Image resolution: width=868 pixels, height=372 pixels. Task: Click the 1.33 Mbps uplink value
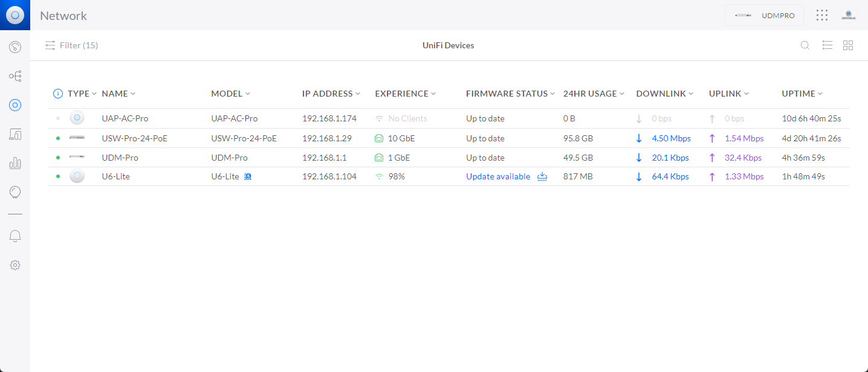744,177
